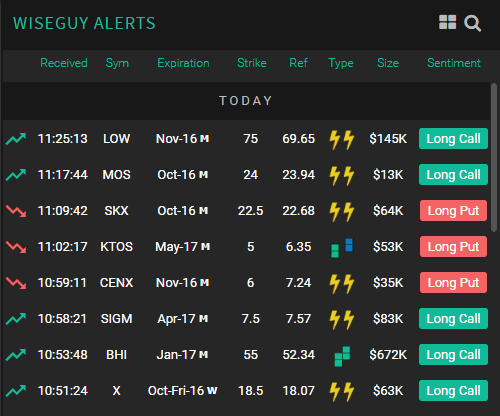
Task: Sort by the Received column header
Action: [64, 63]
